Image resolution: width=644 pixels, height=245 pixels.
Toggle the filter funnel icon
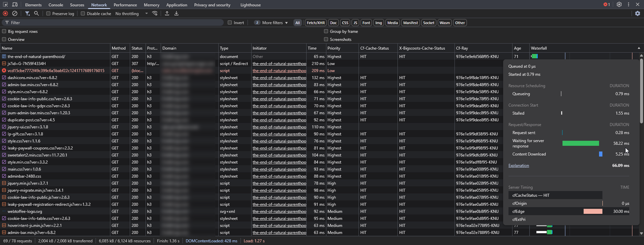27,13
